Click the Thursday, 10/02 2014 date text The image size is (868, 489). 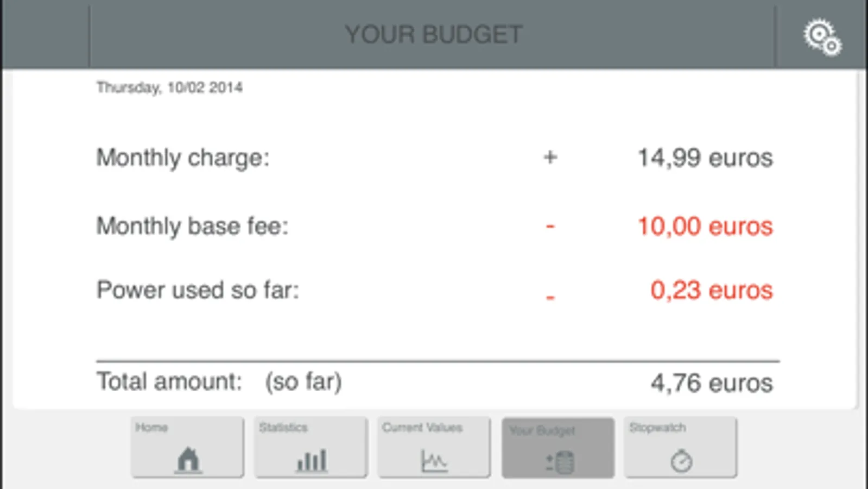tap(169, 87)
